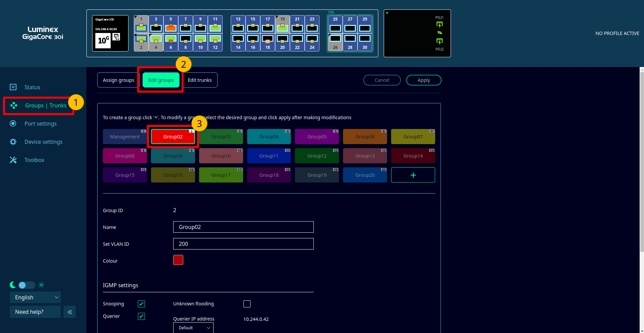Image resolution: width=644 pixels, height=333 pixels.
Task: Disable the Snooping checkbox
Action: point(142,304)
